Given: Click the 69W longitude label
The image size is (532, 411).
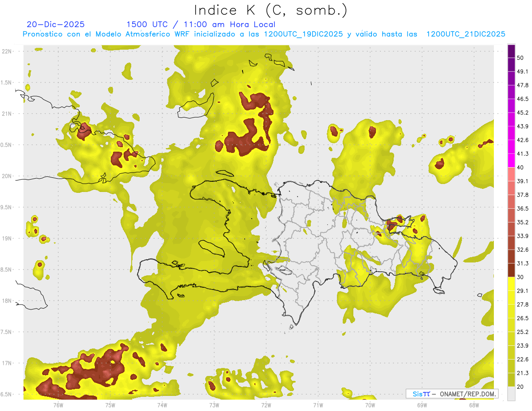Looking at the screenshot, I should (422, 405).
